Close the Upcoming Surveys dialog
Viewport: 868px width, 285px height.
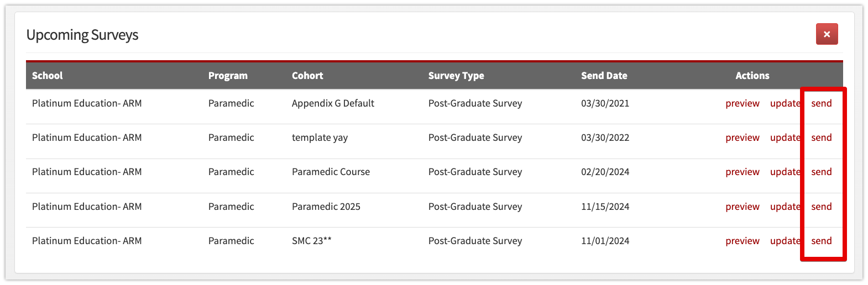point(827,34)
